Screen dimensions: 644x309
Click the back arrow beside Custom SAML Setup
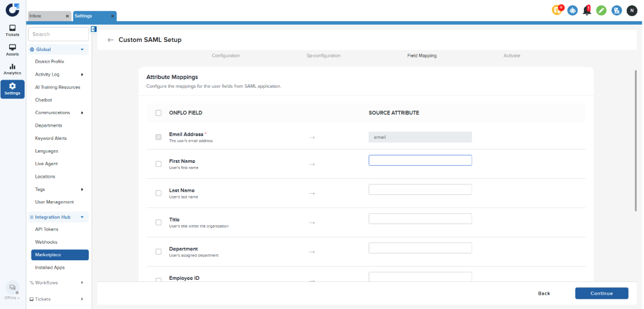[110, 40]
